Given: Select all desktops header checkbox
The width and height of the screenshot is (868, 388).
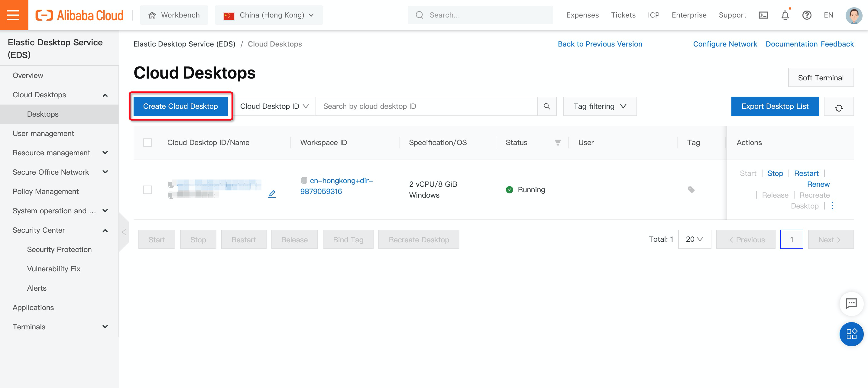Looking at the screenshot, I should pyautogui.click(x=147, y=142).
